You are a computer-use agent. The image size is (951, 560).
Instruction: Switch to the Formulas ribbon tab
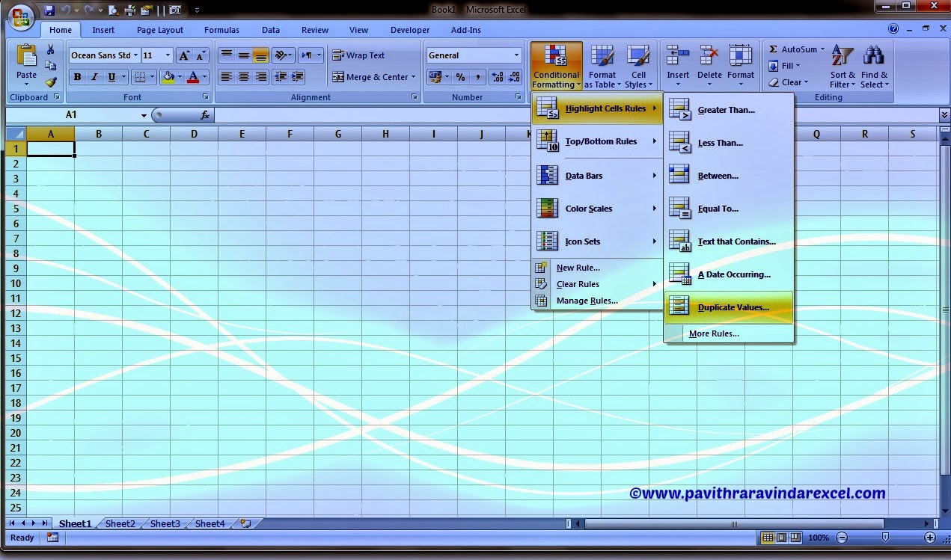(221, 30)
